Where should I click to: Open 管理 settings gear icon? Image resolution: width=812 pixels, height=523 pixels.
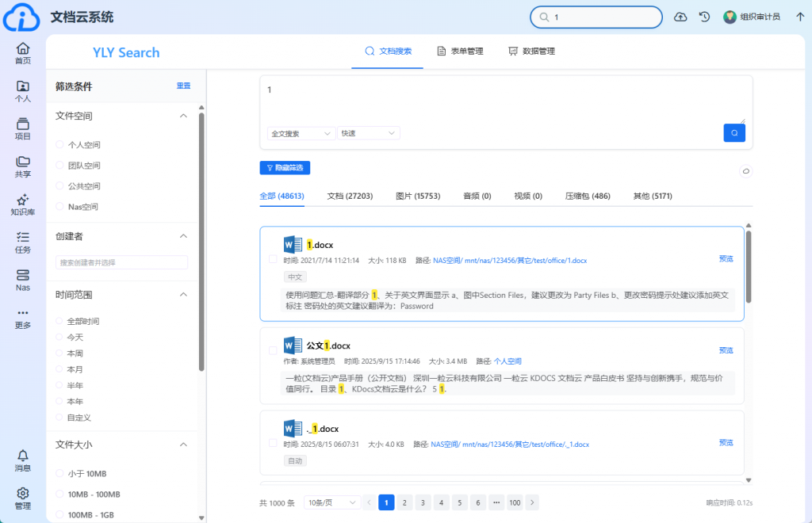pyautogui.click(x=22, y=498)
